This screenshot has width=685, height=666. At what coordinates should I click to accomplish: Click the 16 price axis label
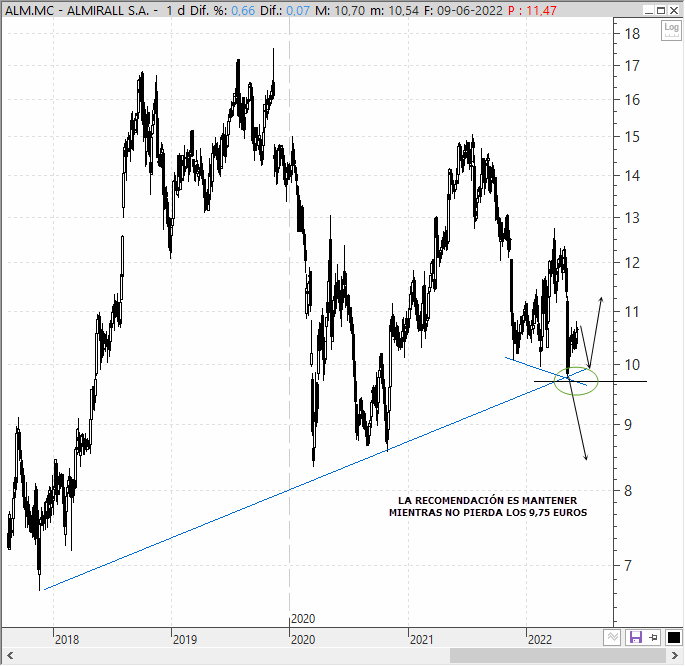pyautogui.click(x=632, y=100)
